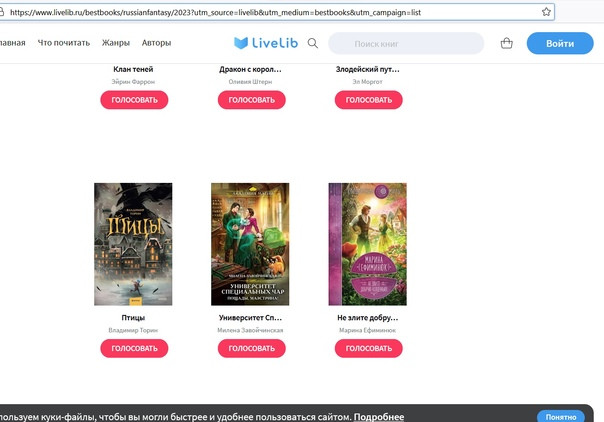The width and height of the screenshot is (604, 422).
Task: Open author 'Милена Завойчинская'
Action: pos(250,330)
